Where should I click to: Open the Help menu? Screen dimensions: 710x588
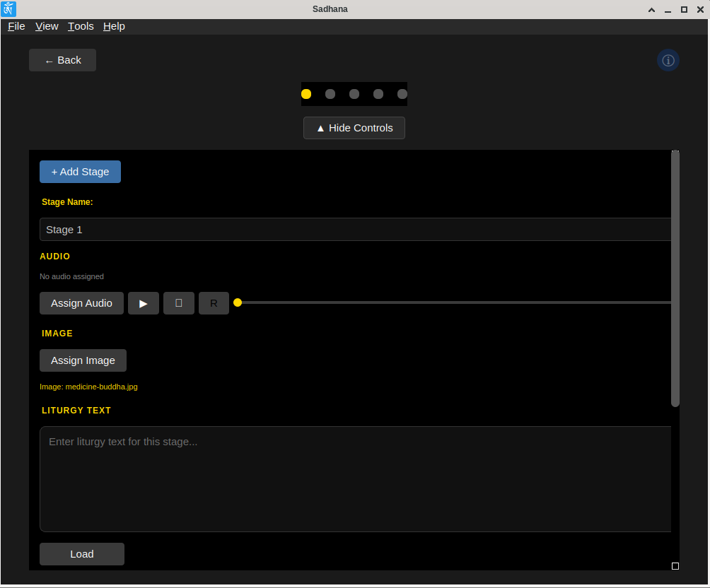click(114, 26)
